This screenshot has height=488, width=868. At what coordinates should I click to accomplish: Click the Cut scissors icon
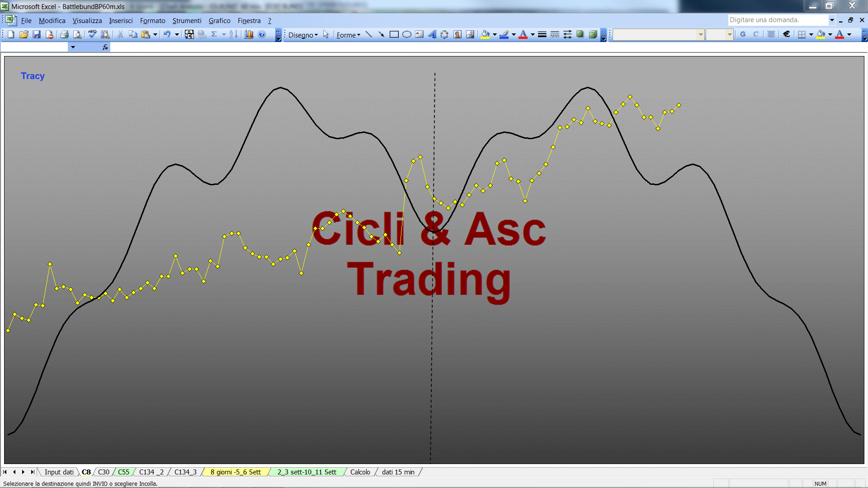[120, 34]
